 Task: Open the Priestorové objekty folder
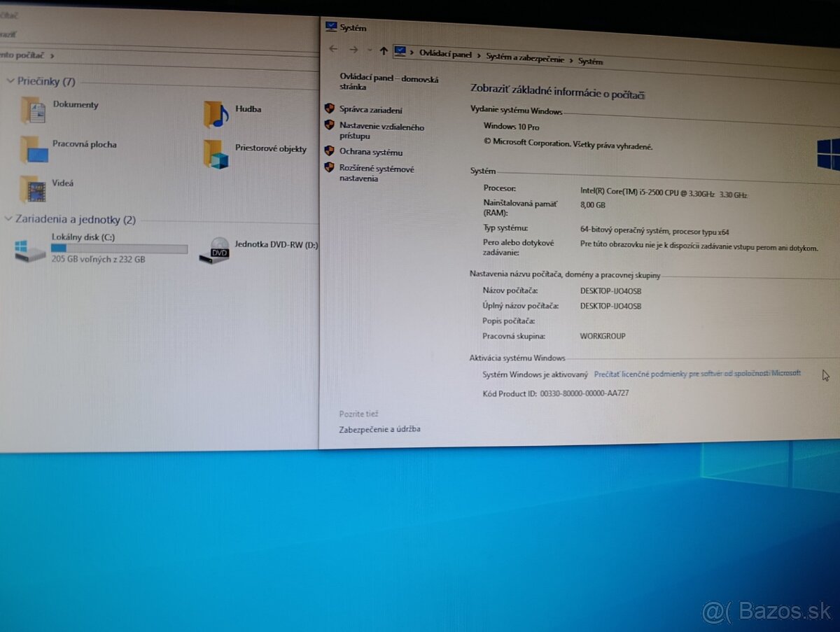point(216,154)
